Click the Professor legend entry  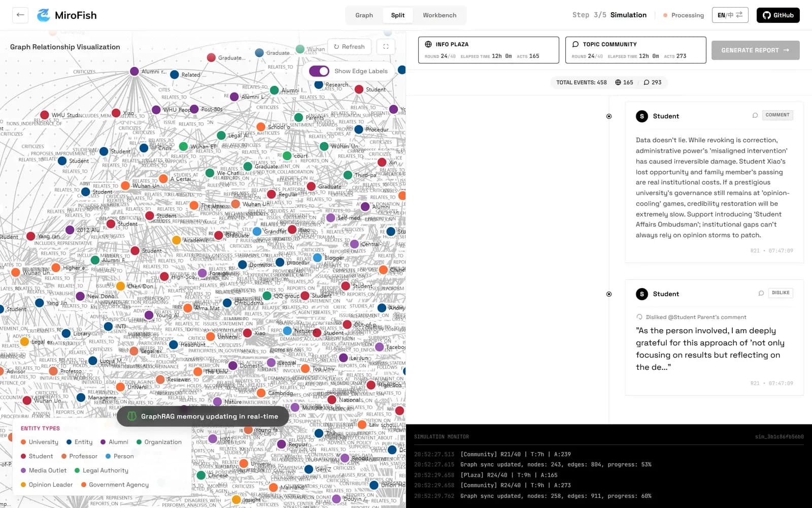coord(79,456)
